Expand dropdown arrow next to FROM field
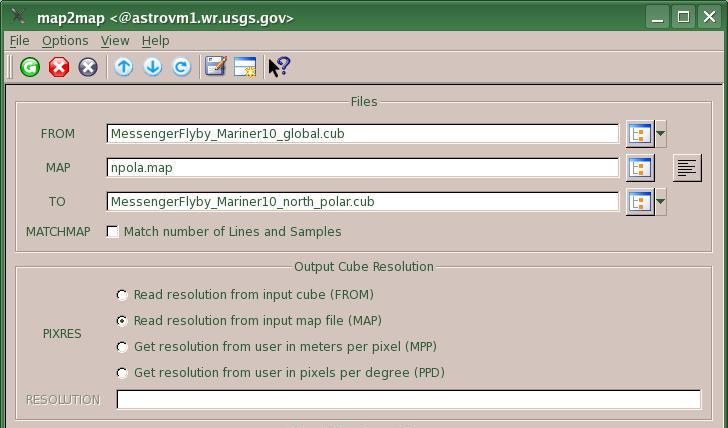This screenshot has width=728, height=428. (660, 133)
